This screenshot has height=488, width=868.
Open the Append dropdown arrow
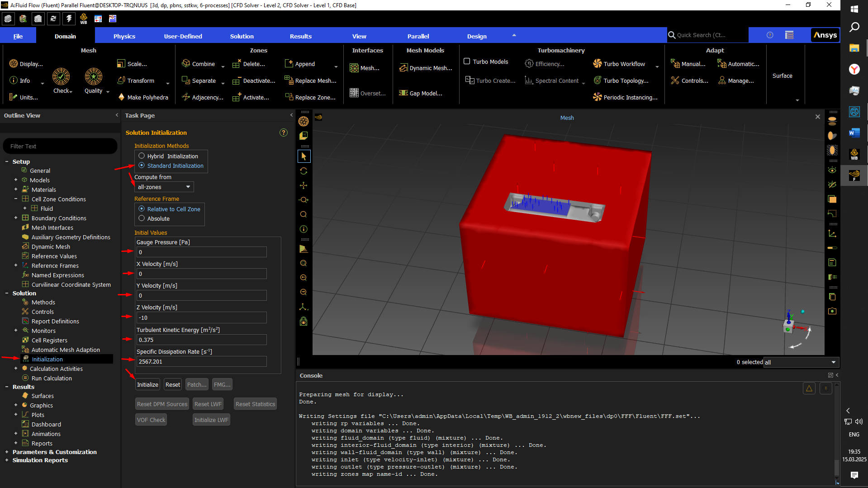pos(336,66)
